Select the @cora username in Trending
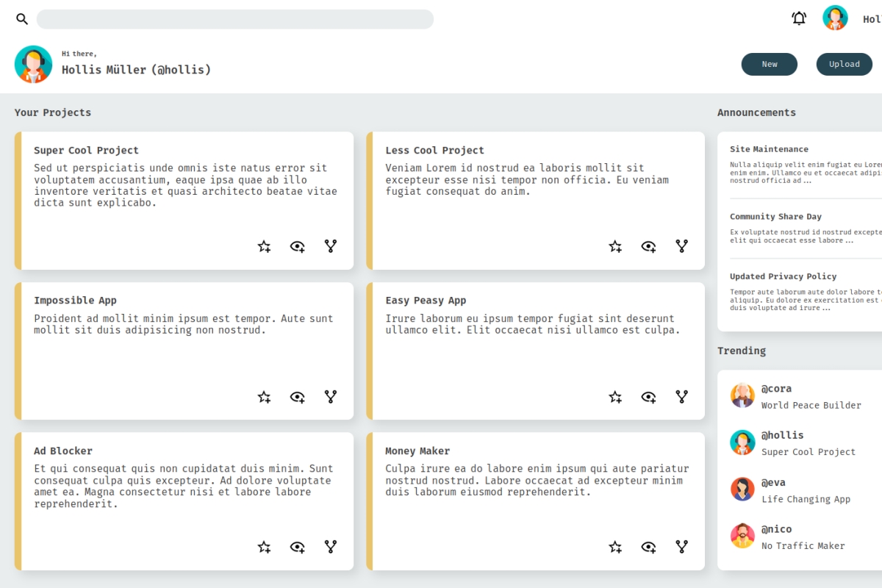 (776, 388)
